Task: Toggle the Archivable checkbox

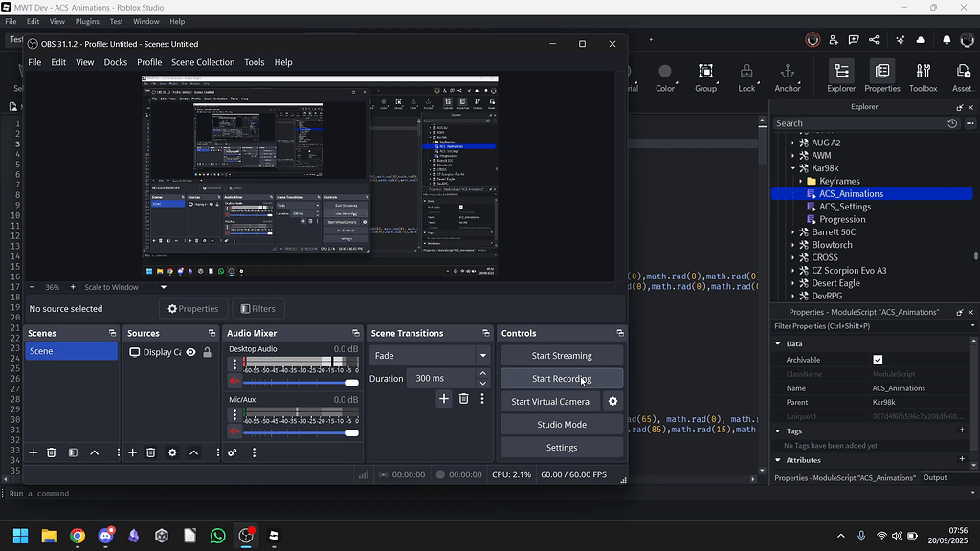Action: tap(878, 360)
